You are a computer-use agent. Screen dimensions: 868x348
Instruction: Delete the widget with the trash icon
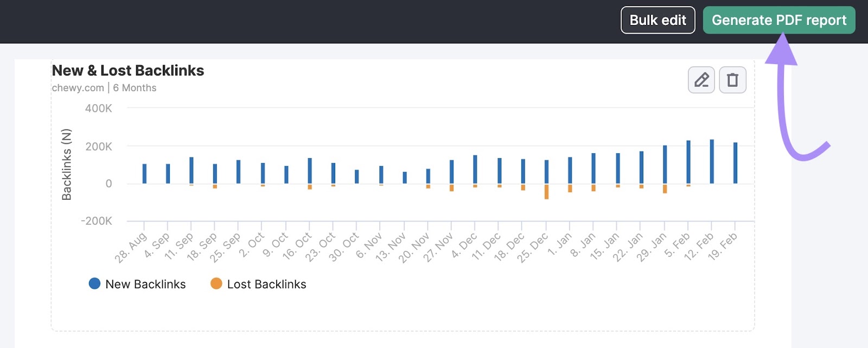[732, 80]
